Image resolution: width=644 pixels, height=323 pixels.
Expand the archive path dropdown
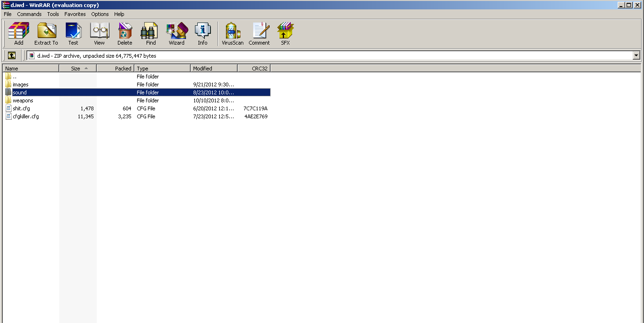(x=636, y=55)
